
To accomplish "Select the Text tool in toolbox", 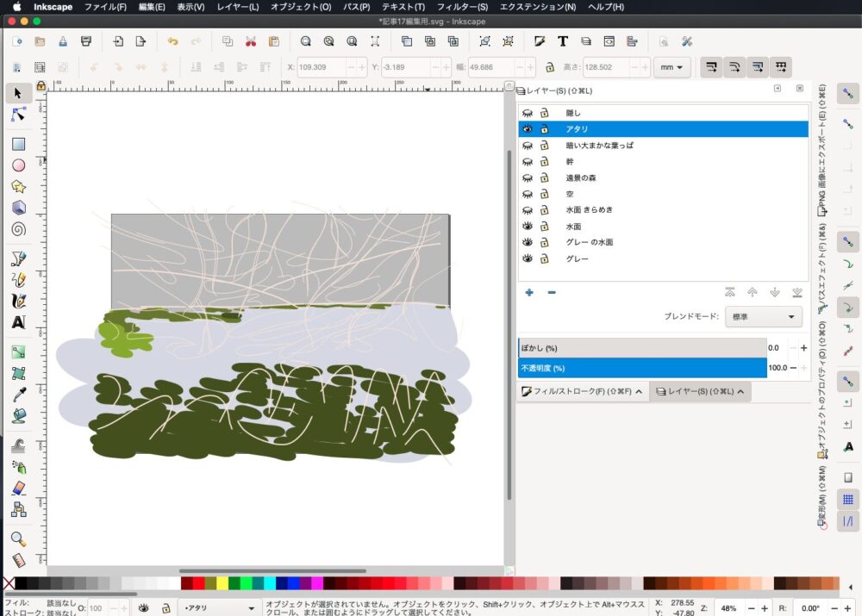I will 18,322.
